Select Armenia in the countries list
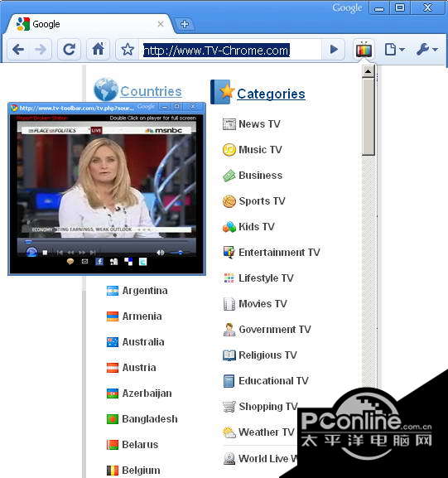 pos(142,316)
